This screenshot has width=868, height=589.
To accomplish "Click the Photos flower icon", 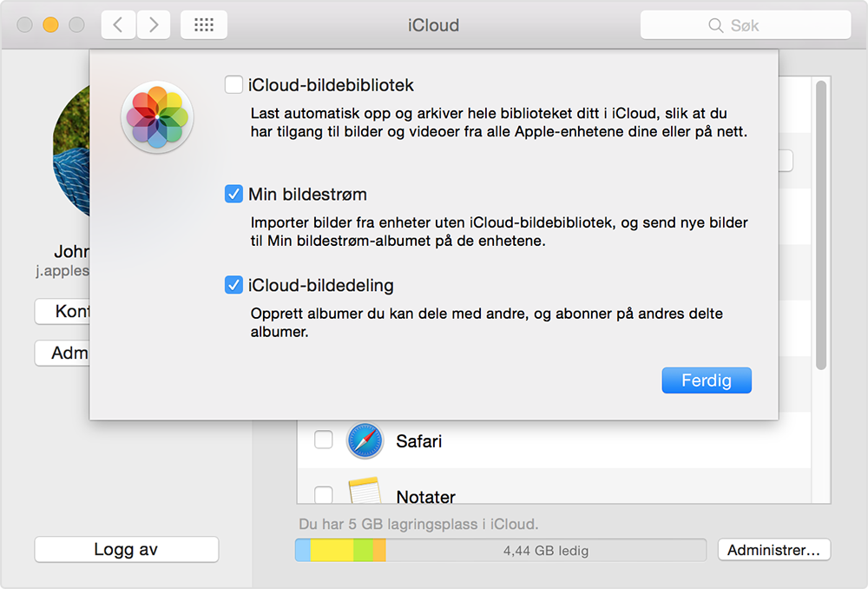I will coord(157,117).
